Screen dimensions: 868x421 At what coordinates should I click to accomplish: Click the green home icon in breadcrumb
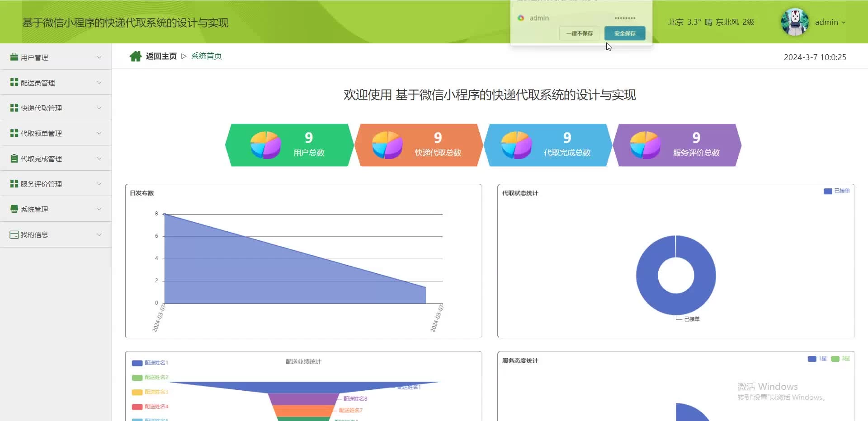(136, 56)
